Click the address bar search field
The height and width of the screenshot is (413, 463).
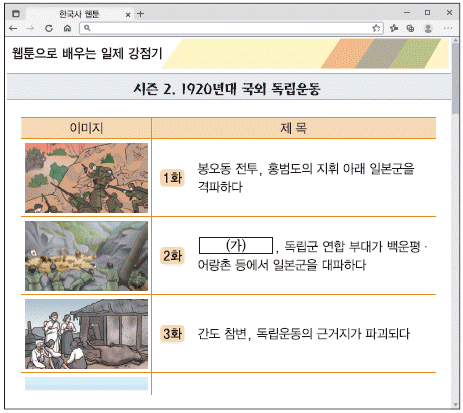click(231, 28)
